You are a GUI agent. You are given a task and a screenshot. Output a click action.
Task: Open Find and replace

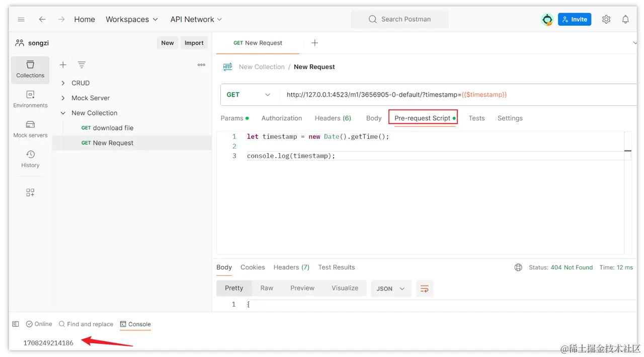pyautogui.click(x=86, y=324)
